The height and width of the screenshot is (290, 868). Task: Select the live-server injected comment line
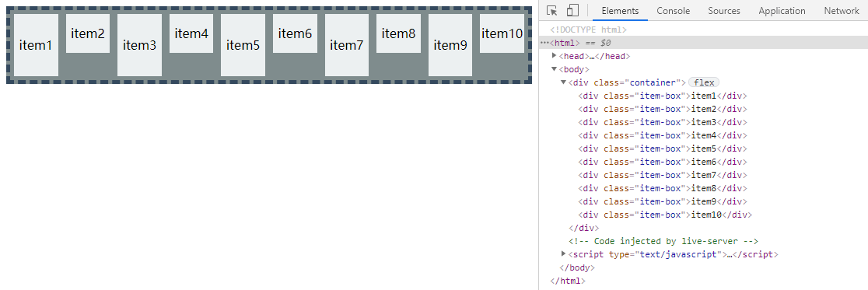coord(663,241)
